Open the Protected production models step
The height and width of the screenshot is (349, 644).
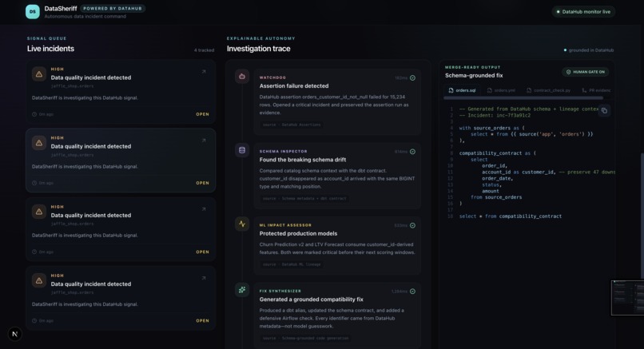pyautogui.click(x=337, y=245)
